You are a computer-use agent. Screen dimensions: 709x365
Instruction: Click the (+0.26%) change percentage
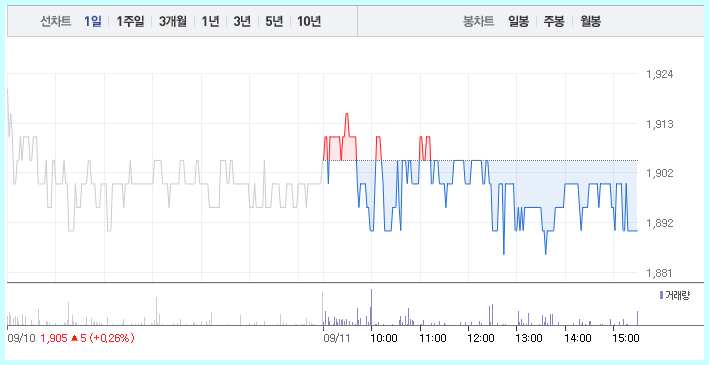111,338
